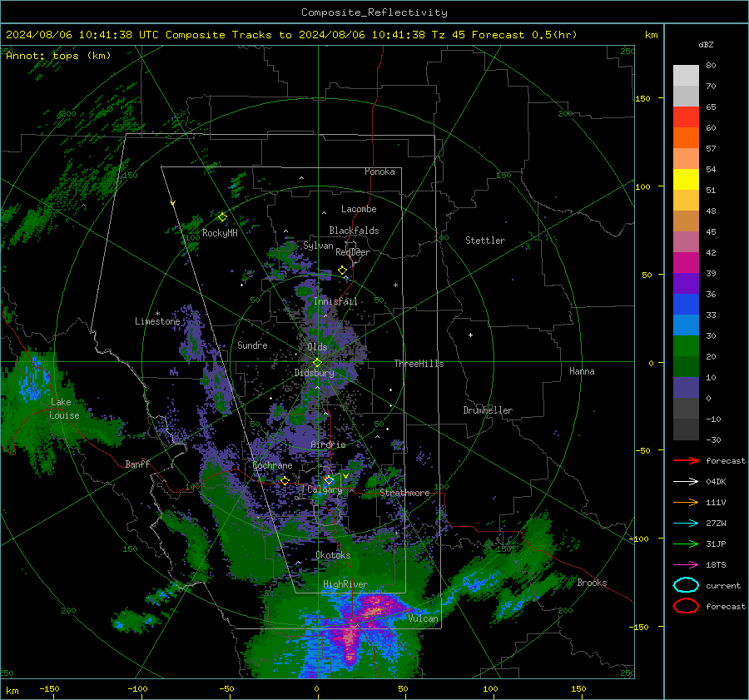Select the 20 dBZ green color swatch
This screenshot has width=749, height=700.
click(x=686, y=345)
